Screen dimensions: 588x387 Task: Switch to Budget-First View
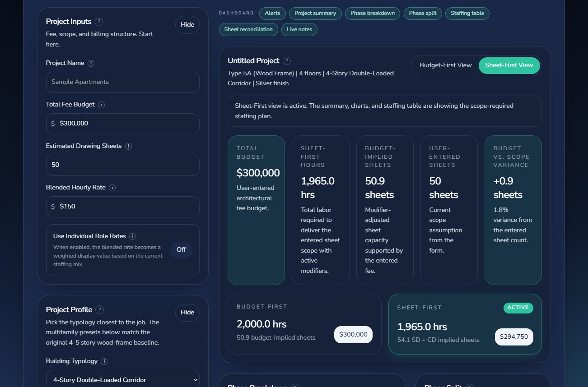point(446,65)
